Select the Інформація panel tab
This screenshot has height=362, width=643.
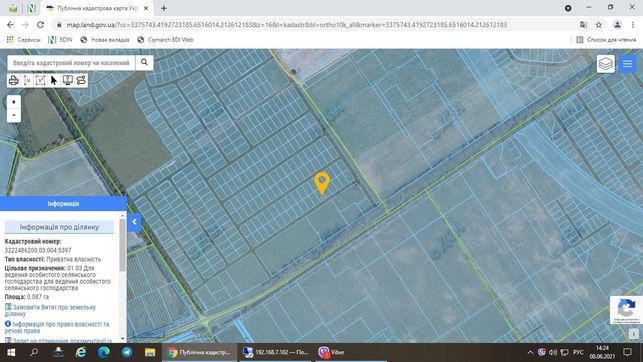pyautogui.click(x=63, y=204)
